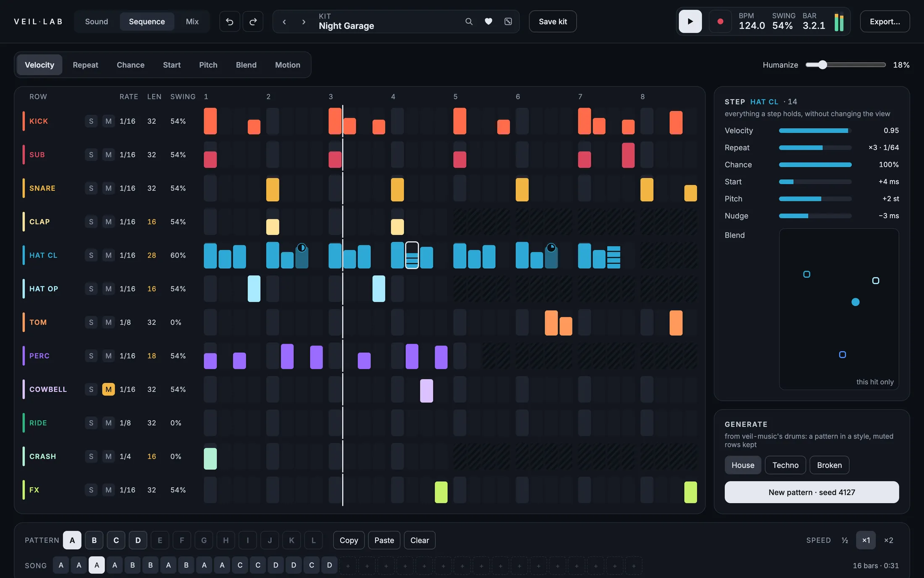Set the step Chance slider
The width and height of the screenshot is (924, 578).
(x=815, y=165)
